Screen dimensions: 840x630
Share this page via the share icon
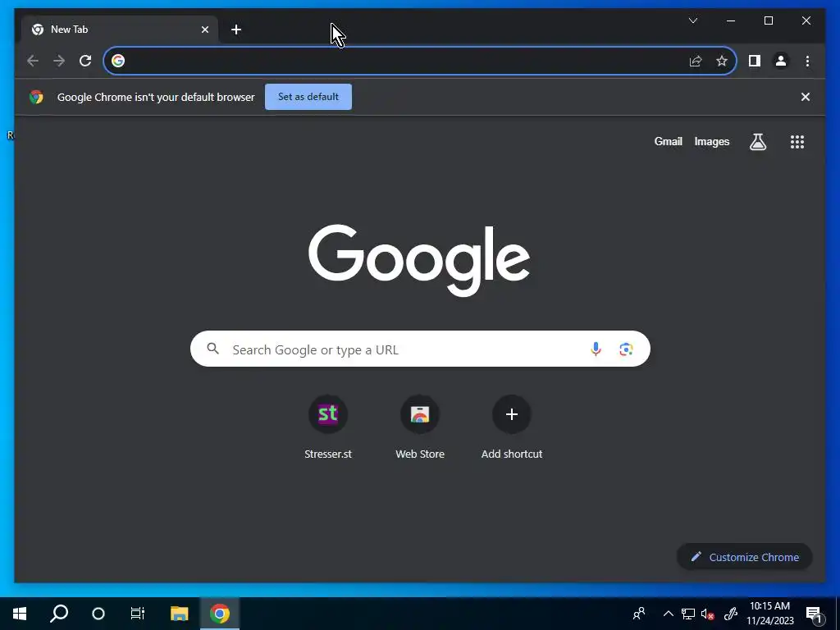pyautogui.click(x=696, y=61)
